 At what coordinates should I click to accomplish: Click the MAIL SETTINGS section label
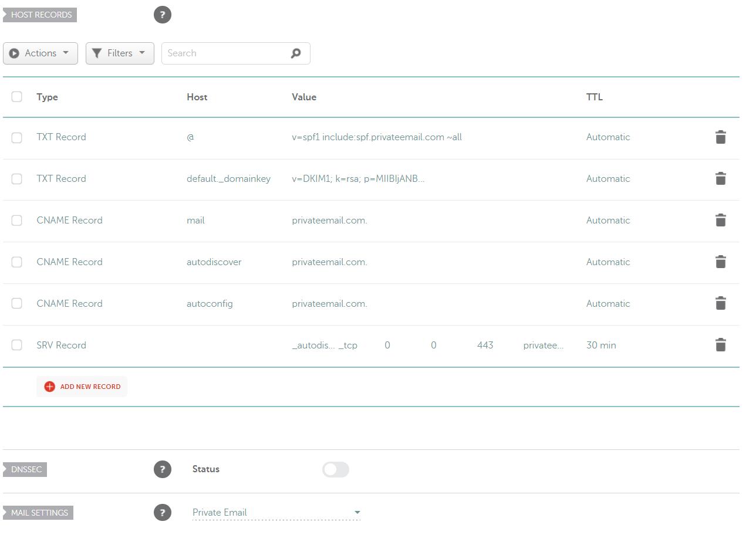(38, 513)
